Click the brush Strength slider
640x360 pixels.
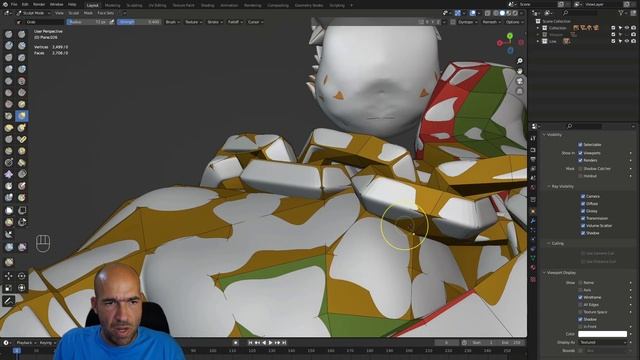click(139, 22)
